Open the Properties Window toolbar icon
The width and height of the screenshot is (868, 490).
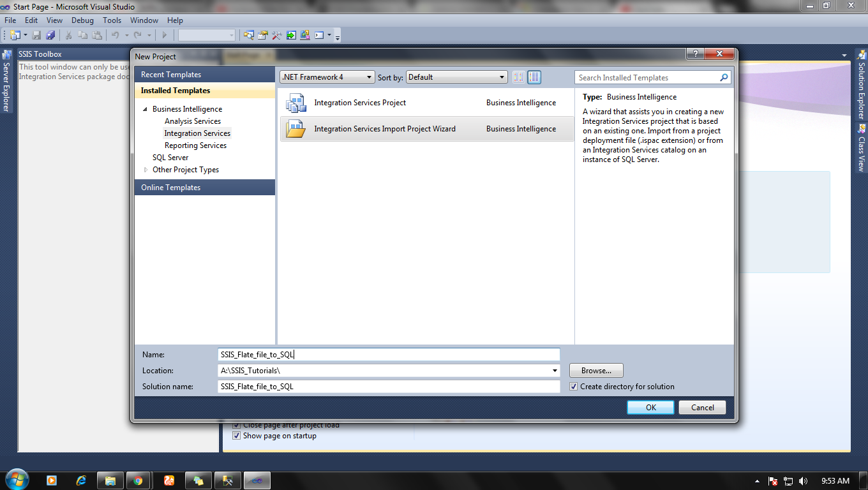[x=262, y=35]
